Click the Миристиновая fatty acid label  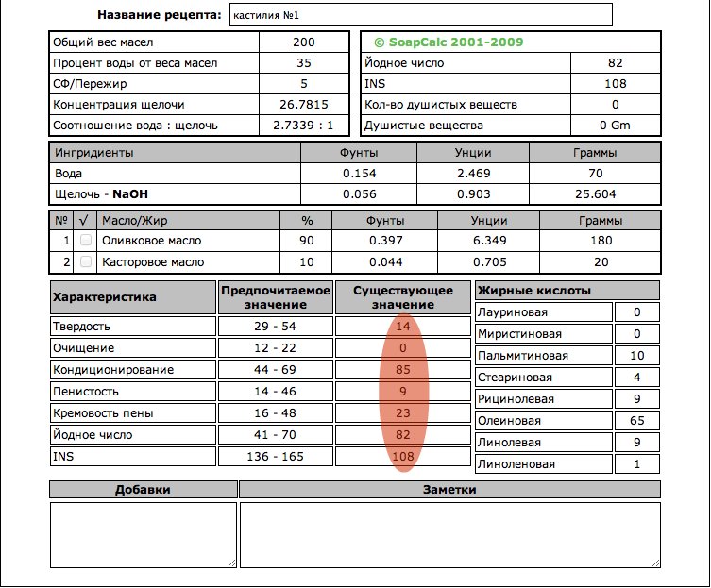(x=519, y=334)
